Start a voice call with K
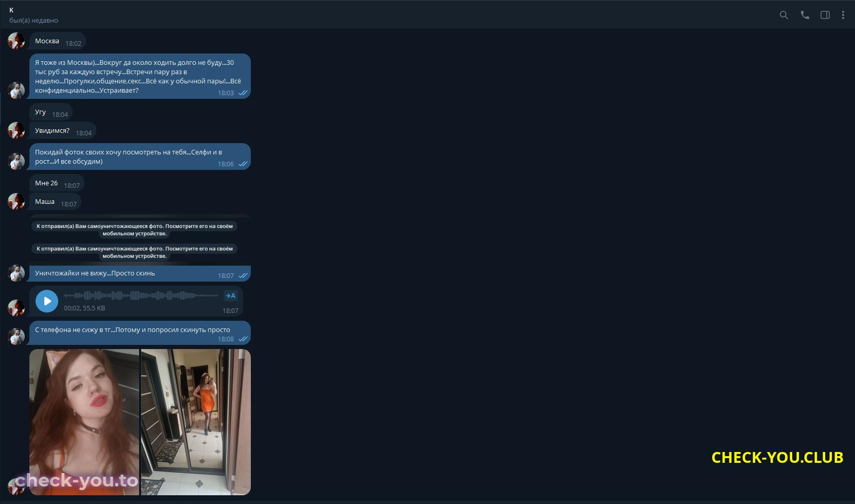This screenshot has width=855, height=504. click(x=805, y=15)
